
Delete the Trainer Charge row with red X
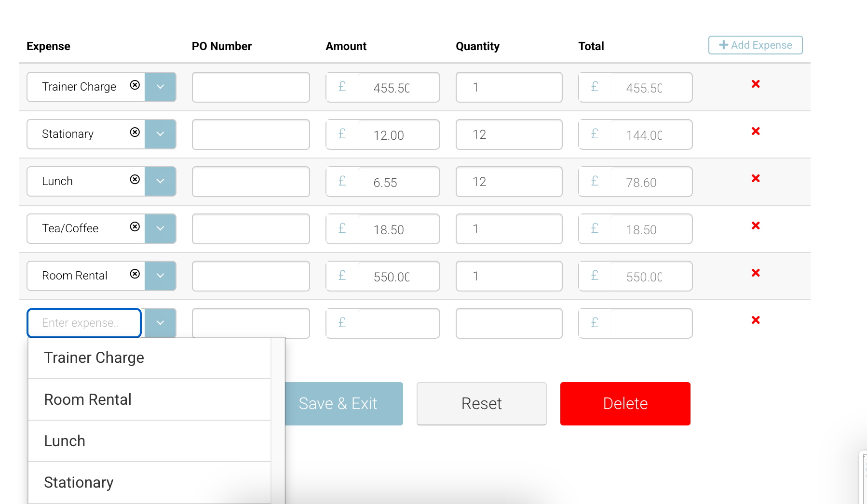tap(756, 84)
